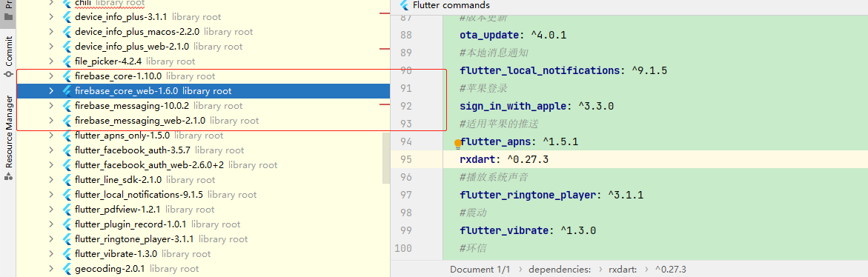The height and width of the screenshot is (277, 868).
Task: Click flutter_apns: ^1.5.1 code line
Action: pyautogui.click(x=519, y=141)
